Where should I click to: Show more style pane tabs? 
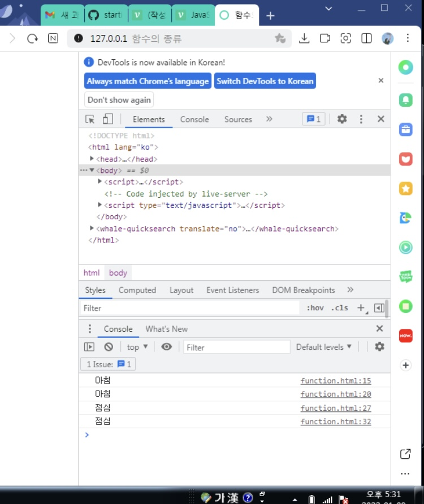click(x=351, y=290)
